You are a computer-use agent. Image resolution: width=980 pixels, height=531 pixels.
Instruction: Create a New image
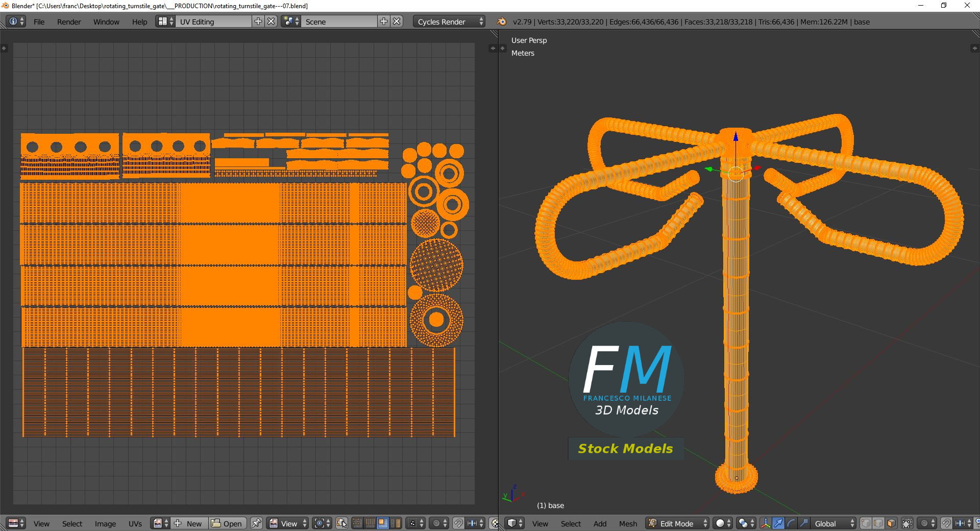(189, 523)
